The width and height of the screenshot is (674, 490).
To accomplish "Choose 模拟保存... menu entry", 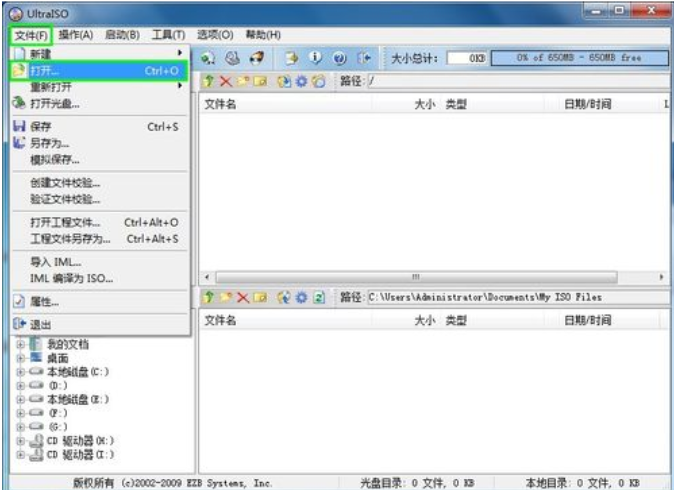I will pos(99,160).
